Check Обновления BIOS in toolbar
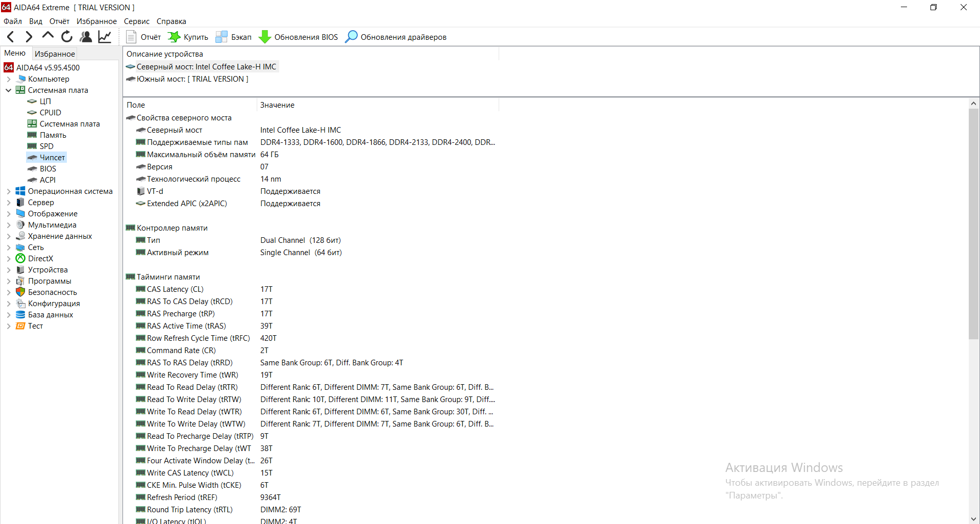The image size is (980, 524). tap(299, 37)
